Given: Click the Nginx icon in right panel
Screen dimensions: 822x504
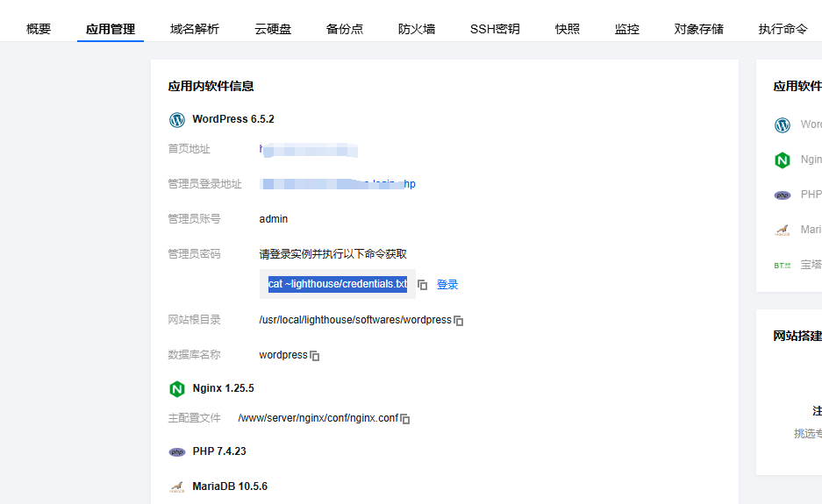Looking at the screenshot, I should coord(783,160).
